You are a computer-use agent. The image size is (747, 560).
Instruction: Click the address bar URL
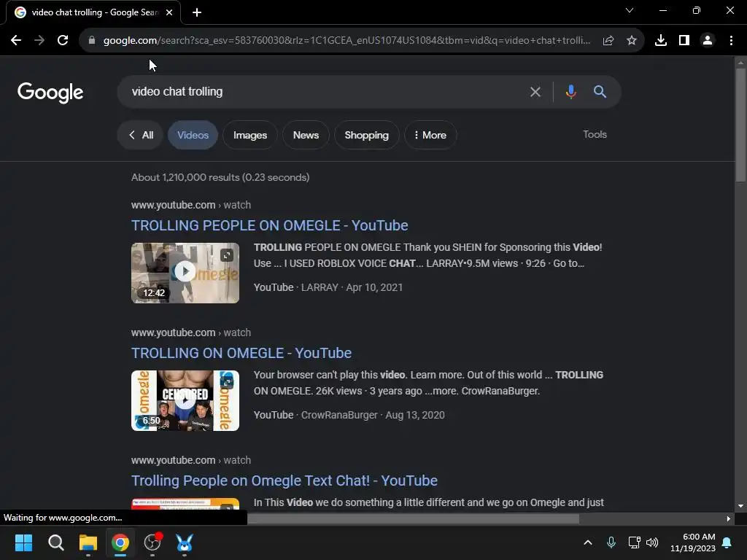(x=347, y=41)
